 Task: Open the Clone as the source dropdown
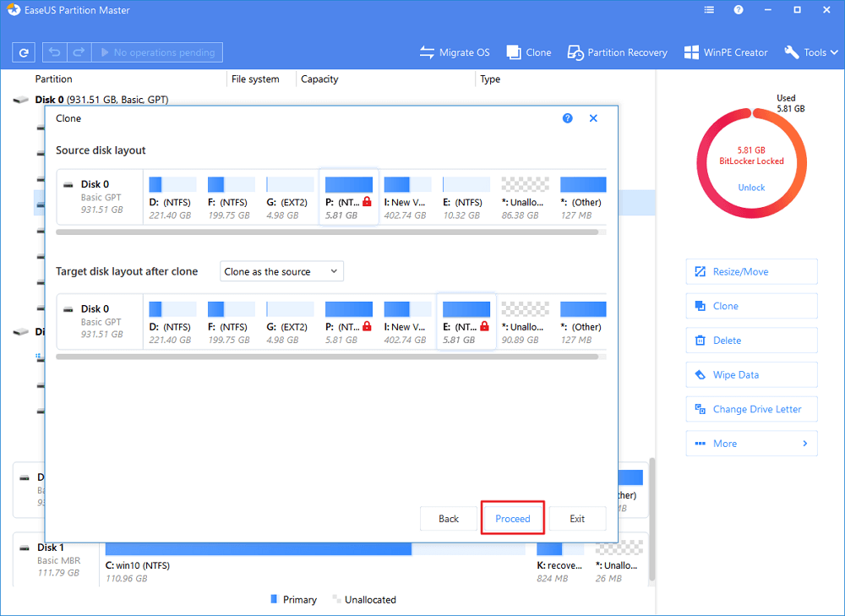(281, 271)
